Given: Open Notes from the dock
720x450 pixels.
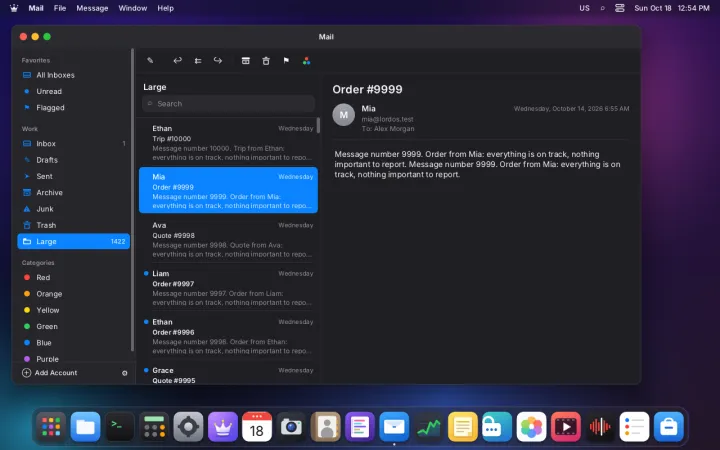Looking at the screenshot, I should pyautogui.click(x=463, y=427).
